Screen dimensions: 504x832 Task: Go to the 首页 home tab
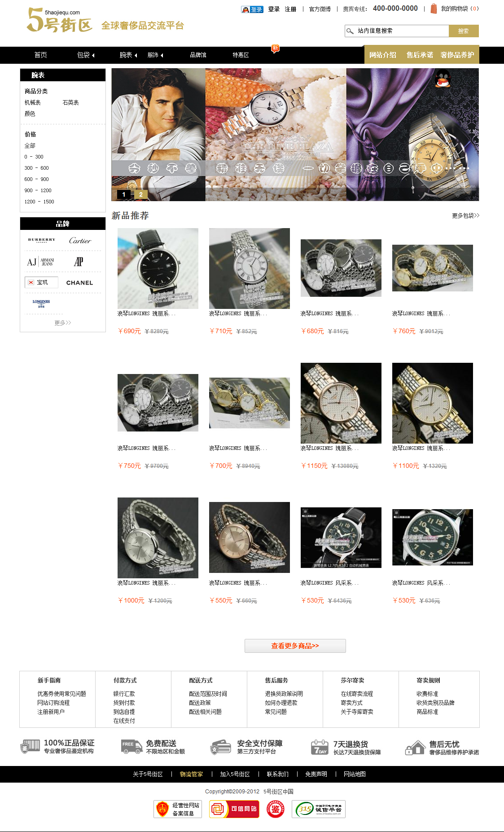pos(41,55)
